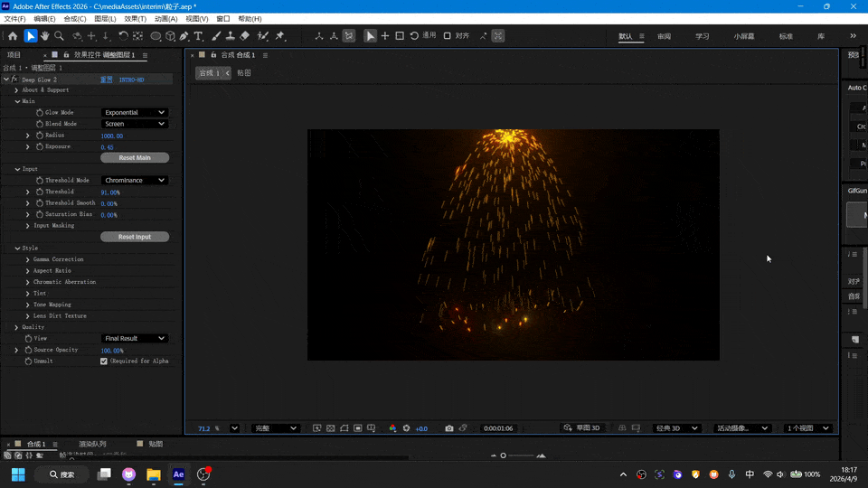
Task: Click the Reset Main button
Action: (135, 158)
